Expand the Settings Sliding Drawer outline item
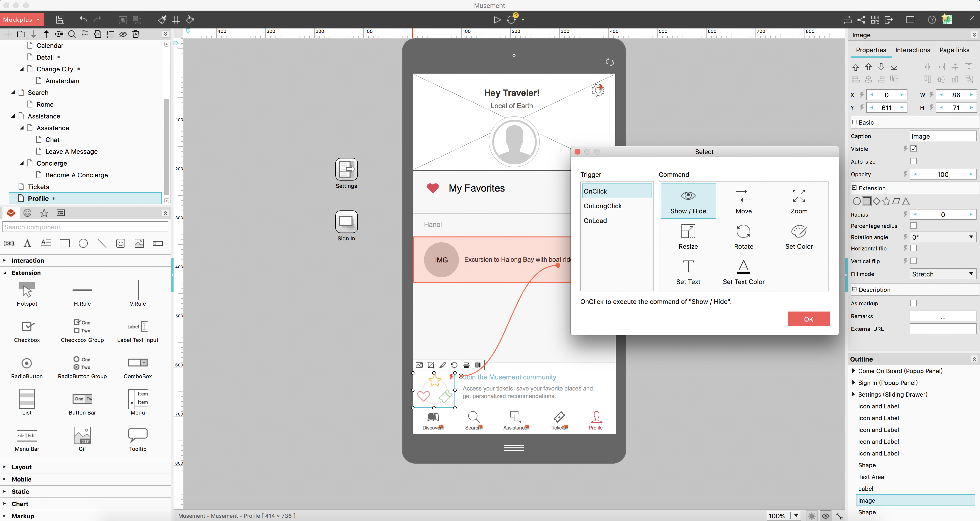 tap(854, 394)
